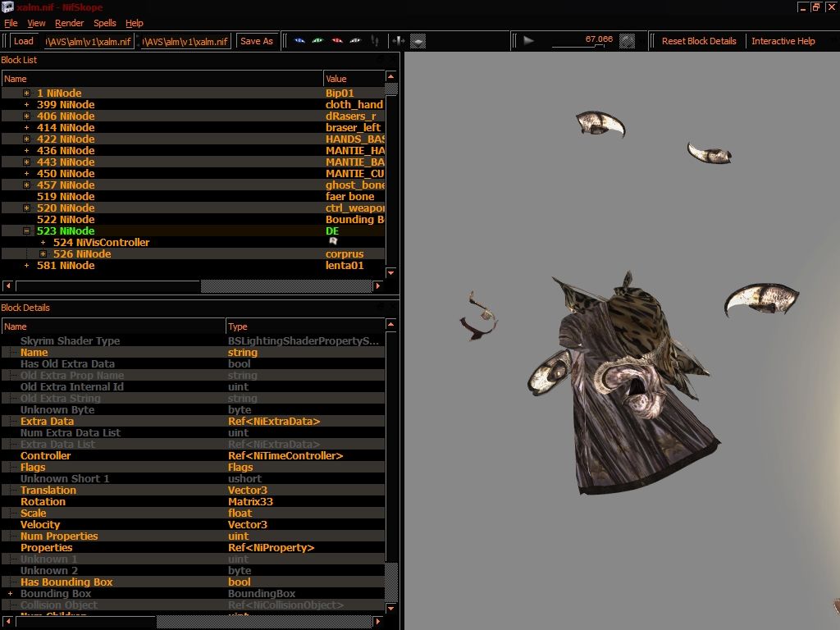Expand the 406 NiNode row
840x630 pixels.
pyautogui.click(x=26, y=116)
